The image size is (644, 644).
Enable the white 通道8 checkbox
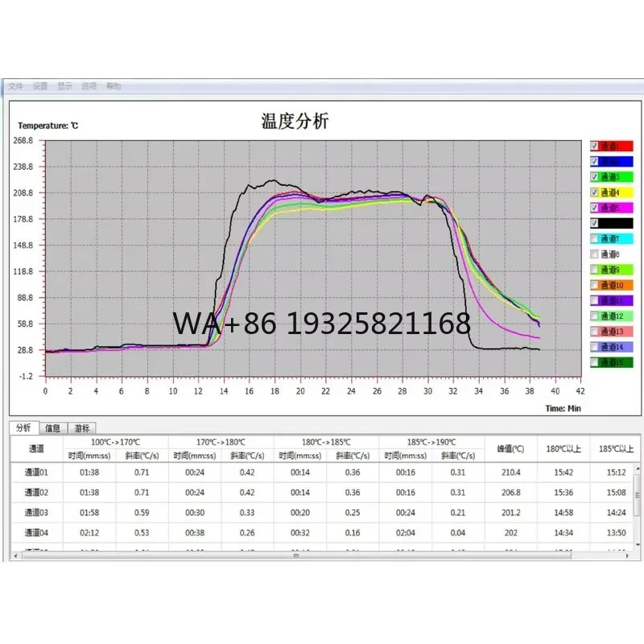[x=594, y=254]
